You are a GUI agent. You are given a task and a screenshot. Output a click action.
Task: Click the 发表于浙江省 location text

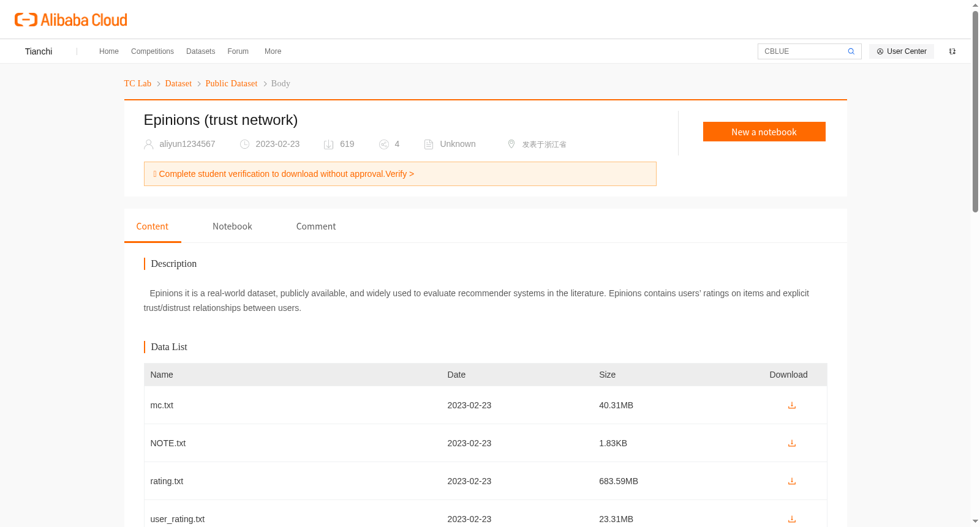pyautogui.click(x=544, y=144)
